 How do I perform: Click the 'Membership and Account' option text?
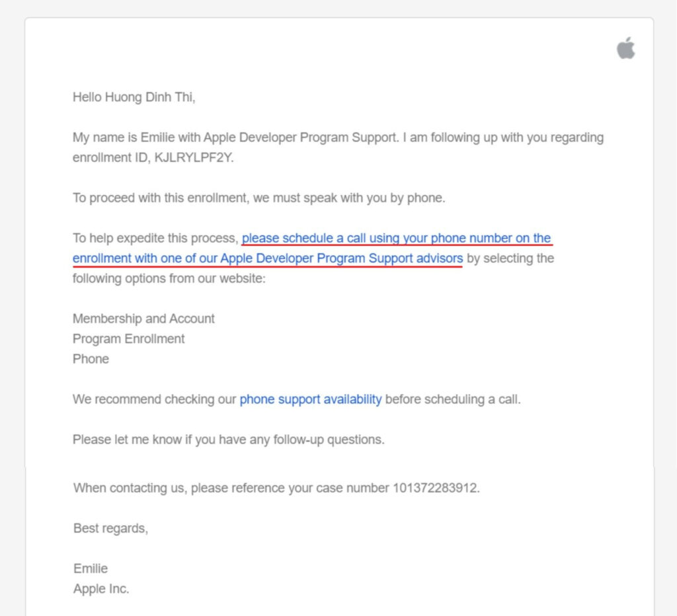point(143,319)
